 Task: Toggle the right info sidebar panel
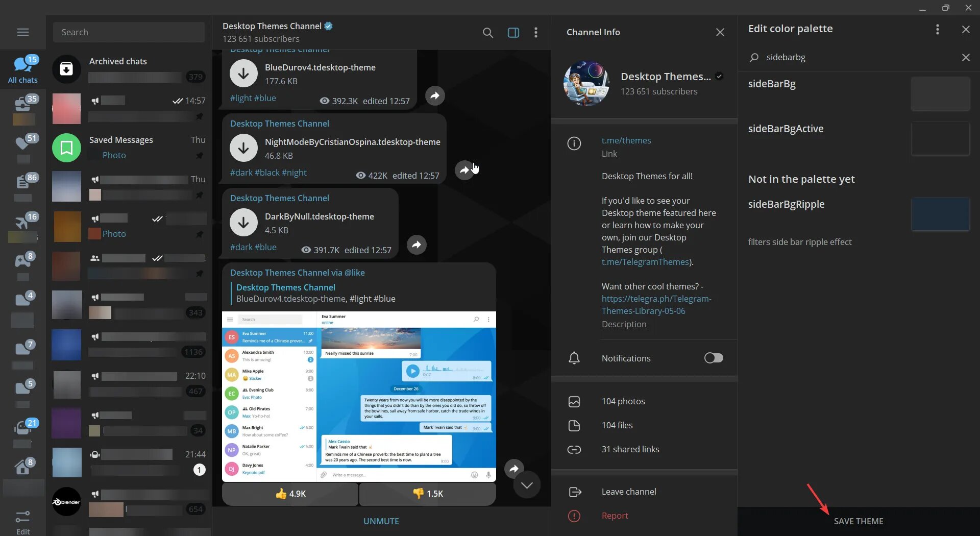point(513,33)
